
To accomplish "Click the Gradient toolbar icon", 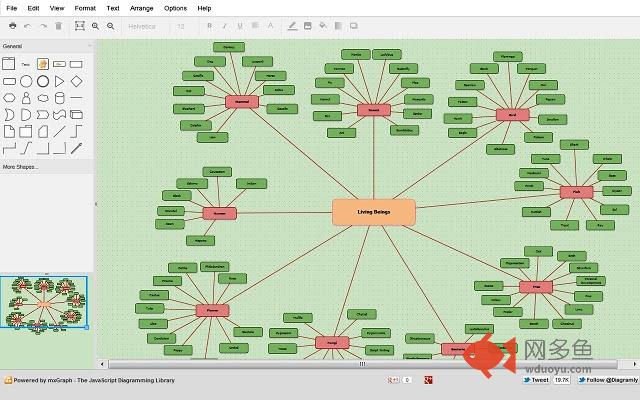I will (x=338, y=26).
